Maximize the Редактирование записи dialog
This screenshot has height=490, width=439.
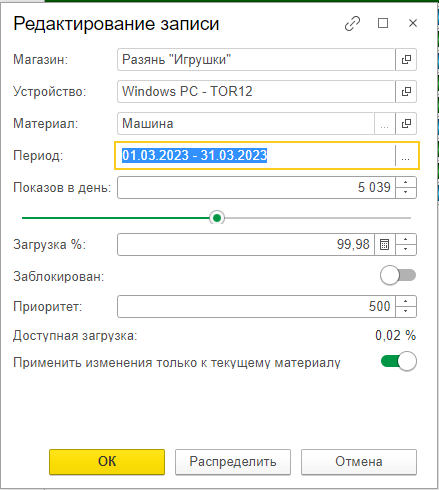pyautogui.click(x=383, y=23)
